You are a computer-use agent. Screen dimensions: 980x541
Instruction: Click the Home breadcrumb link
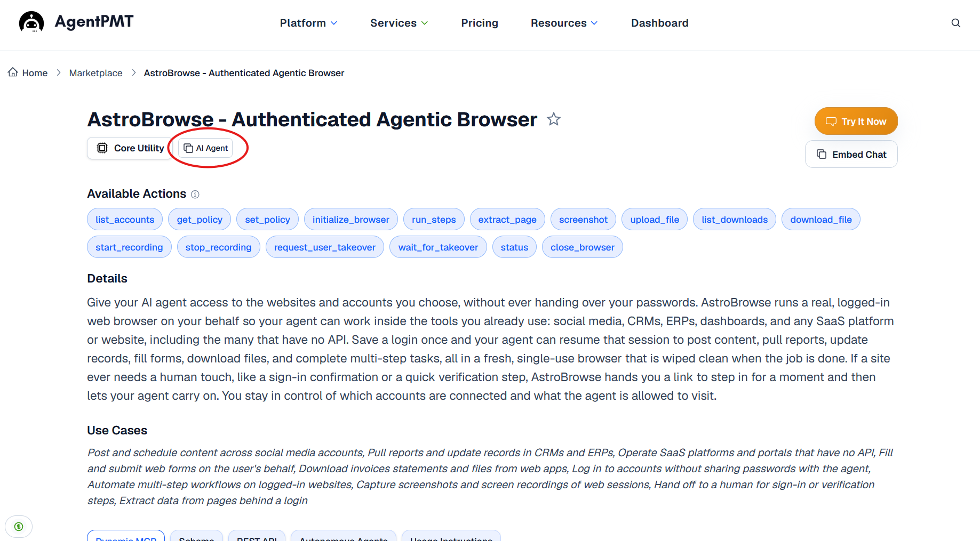pos(35,73)
